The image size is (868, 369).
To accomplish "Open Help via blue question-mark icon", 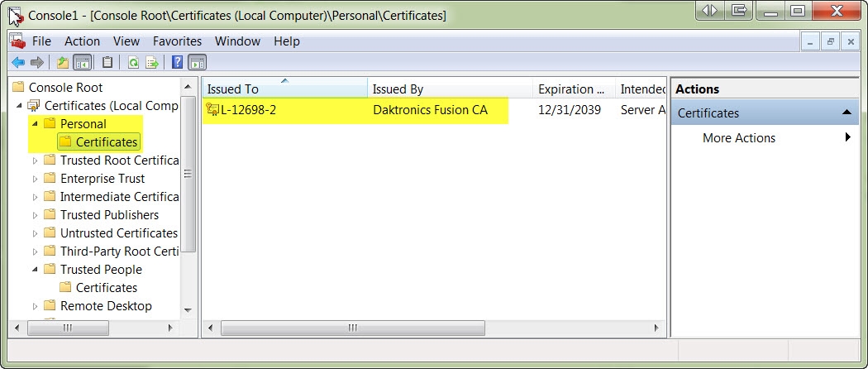I will [x=177, y=62].
